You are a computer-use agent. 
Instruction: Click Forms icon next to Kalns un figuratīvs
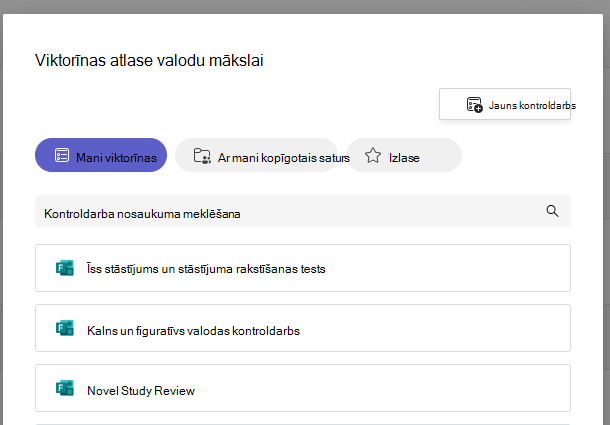click(65, 328)
